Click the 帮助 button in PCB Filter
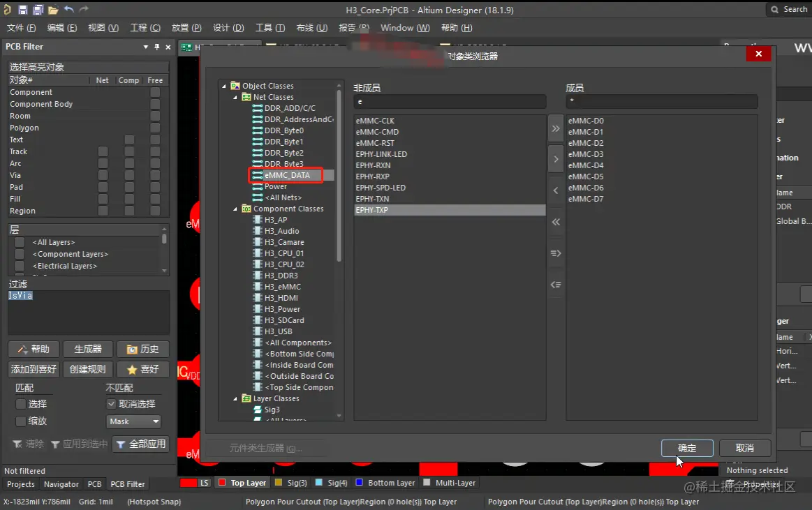 coord(34,349)
